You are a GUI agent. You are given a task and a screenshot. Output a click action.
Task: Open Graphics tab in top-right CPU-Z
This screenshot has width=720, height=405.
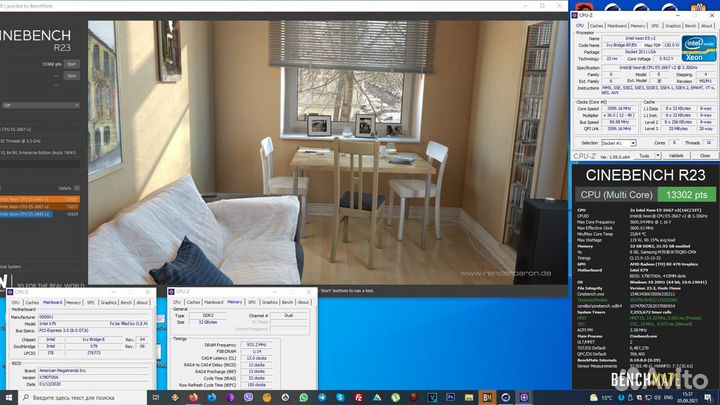click(673, 26)
